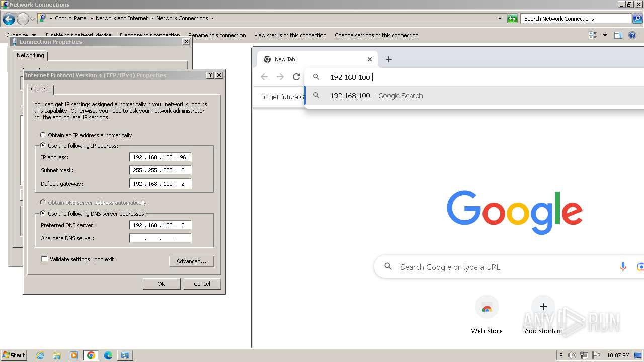Click the Add shortcut plus icon
The height and width of the screenshot is (362, 644).
pos(543,307)
